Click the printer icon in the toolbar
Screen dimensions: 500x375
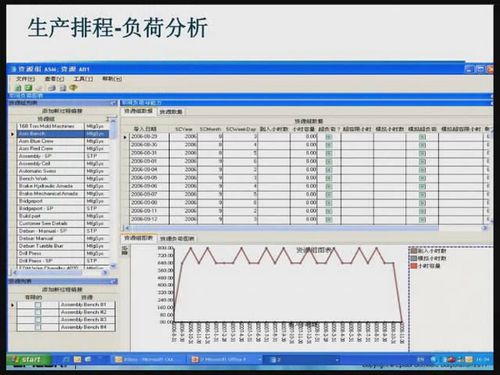click(x=52, y=88)
